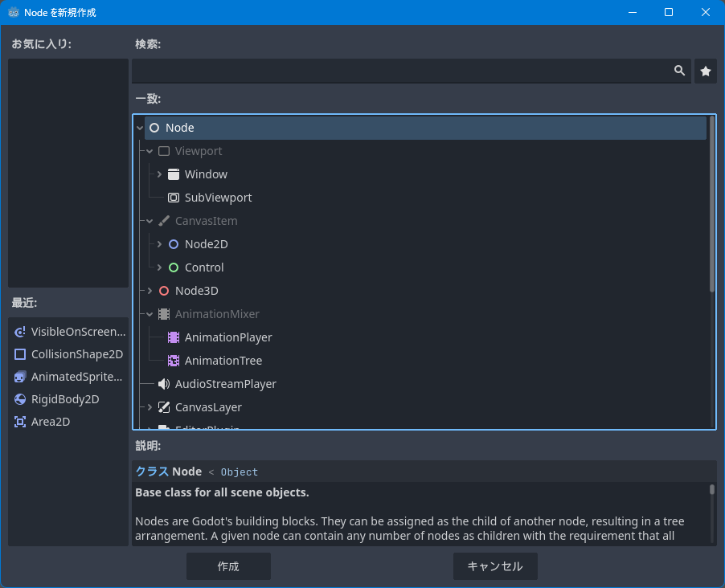Select AudioStreamPlayer in the node tree
The image size is (725, 588).
pos(226,384)
